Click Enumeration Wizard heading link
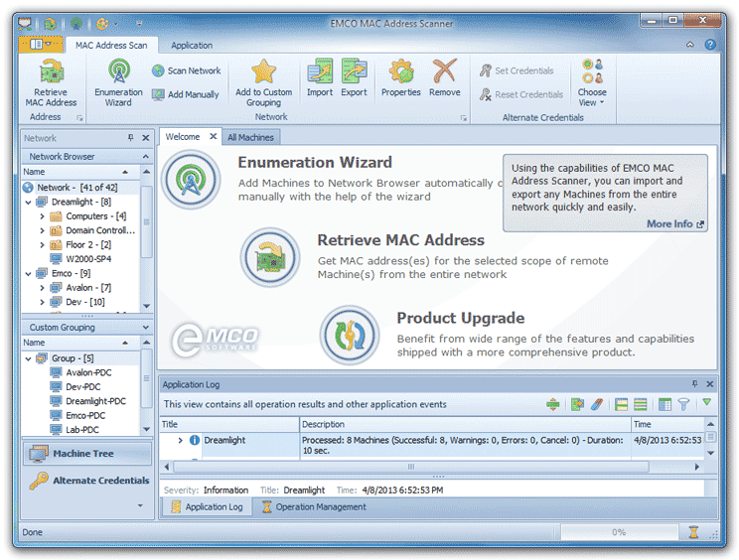Image resolution: width=739 pixels, height=560 pixels. click(315, 162)
